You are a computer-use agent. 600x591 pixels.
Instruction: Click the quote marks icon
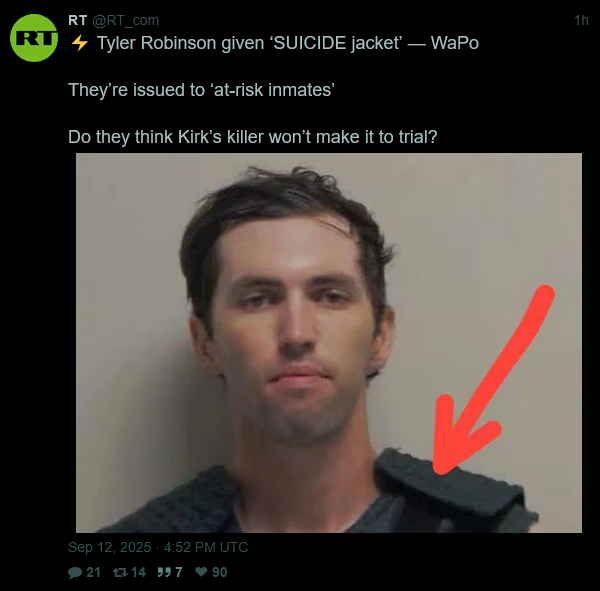pos(164,572)
